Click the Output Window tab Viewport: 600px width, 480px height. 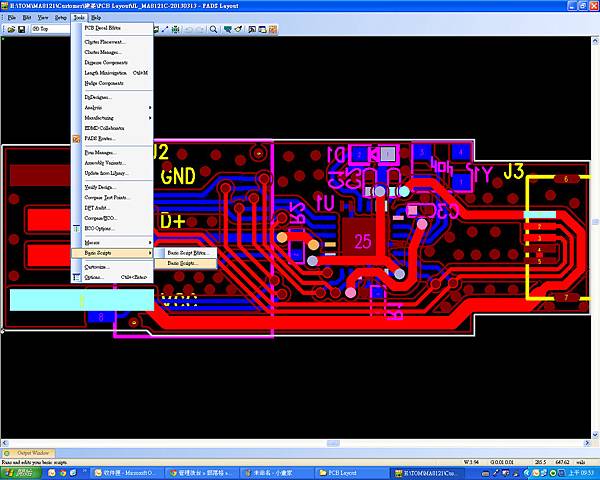(29, 453)
